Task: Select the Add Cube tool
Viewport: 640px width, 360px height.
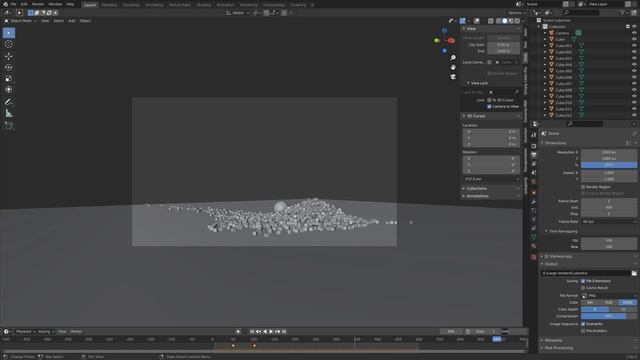Action: pos(9,126)
